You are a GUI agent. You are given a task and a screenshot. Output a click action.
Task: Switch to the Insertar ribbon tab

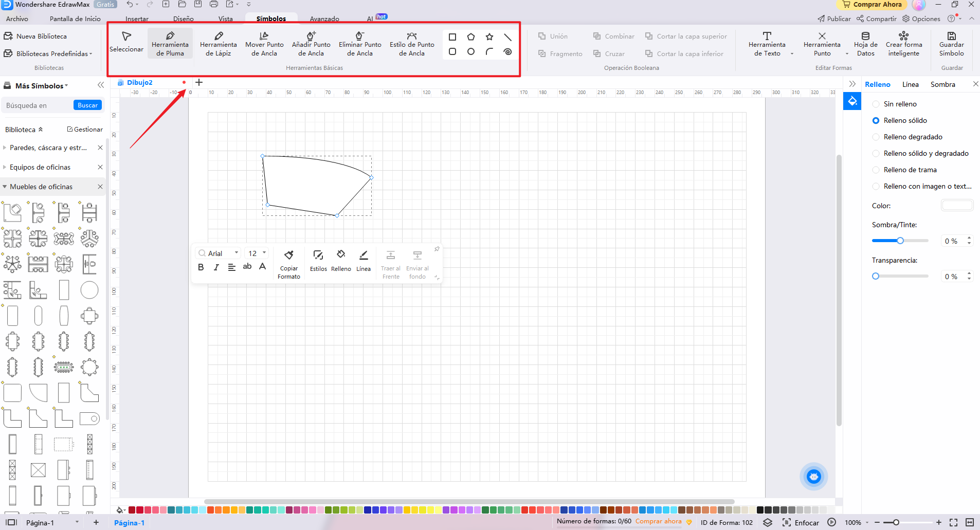click(x=137, y=19)
